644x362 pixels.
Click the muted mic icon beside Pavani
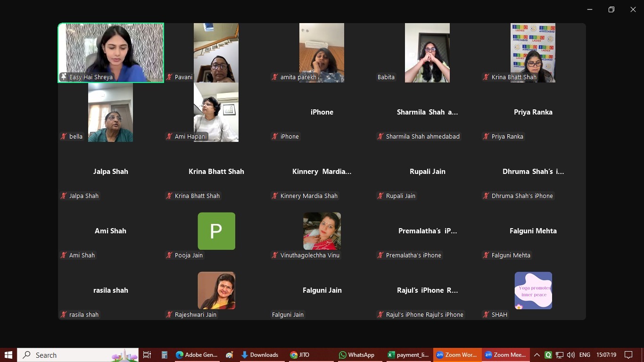tap(169, 77)
